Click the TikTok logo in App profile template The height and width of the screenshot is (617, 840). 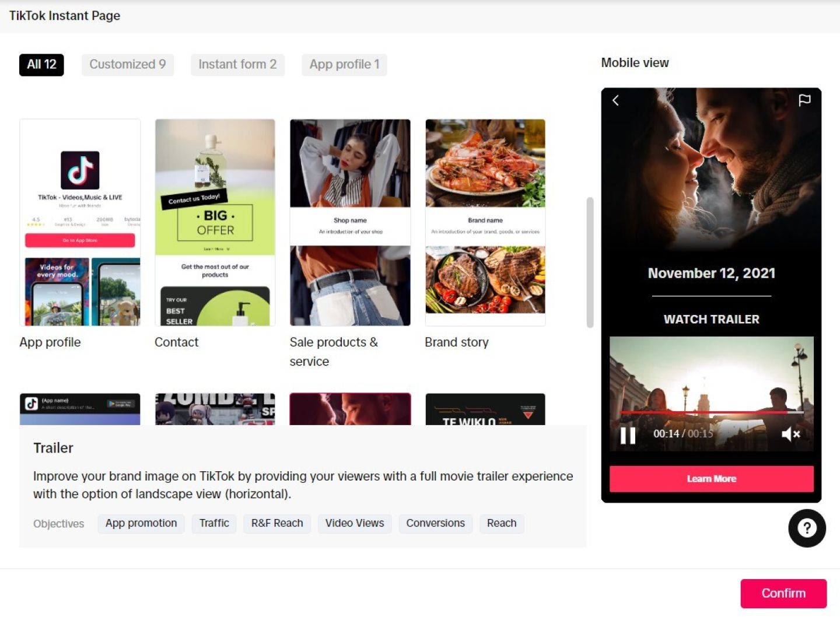(80, 170)
